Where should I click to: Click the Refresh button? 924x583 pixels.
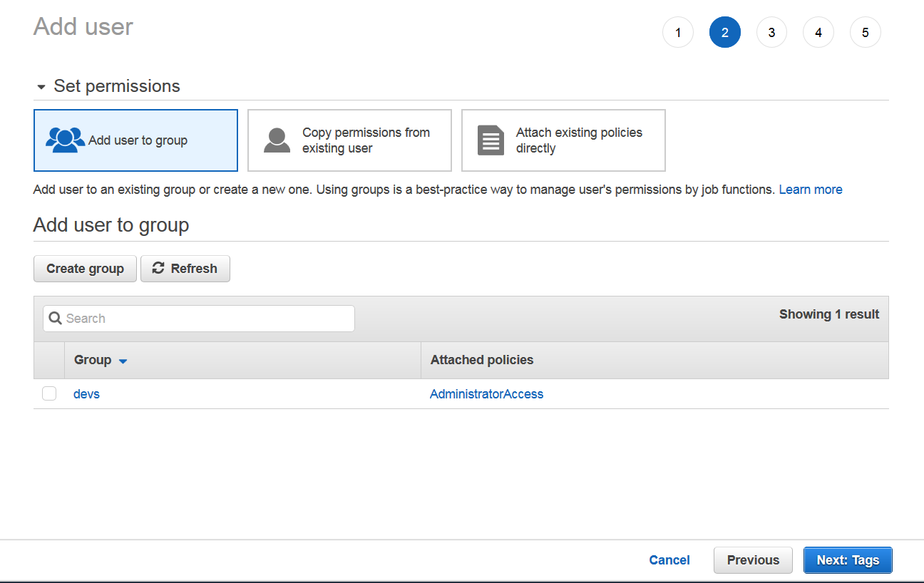185,269
